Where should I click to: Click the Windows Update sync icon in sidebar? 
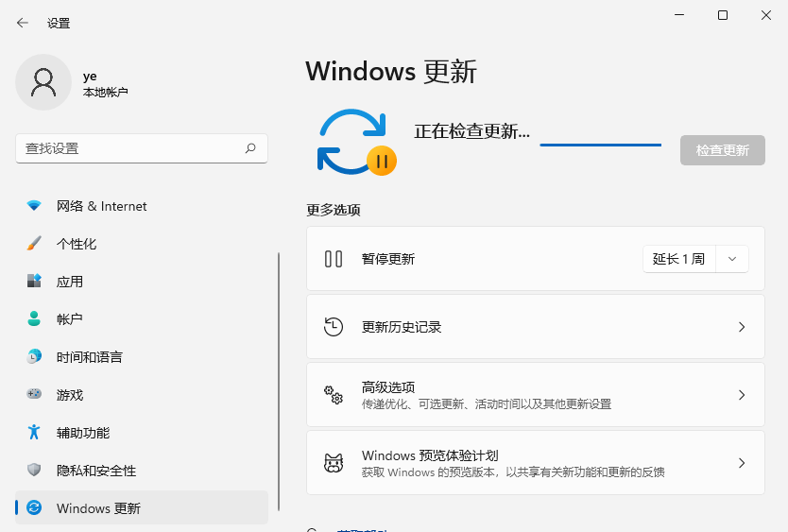pyautogui.click(x=34, y=507)
